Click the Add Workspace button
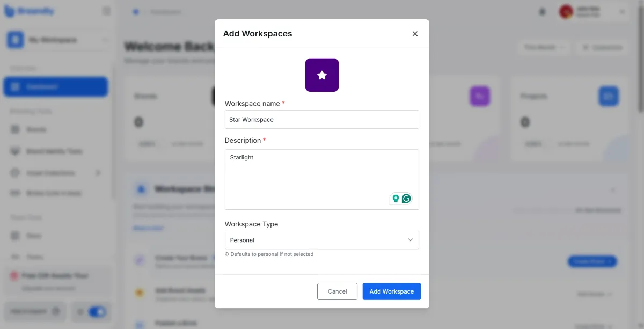Screen dimensions: 644x329 392,291
